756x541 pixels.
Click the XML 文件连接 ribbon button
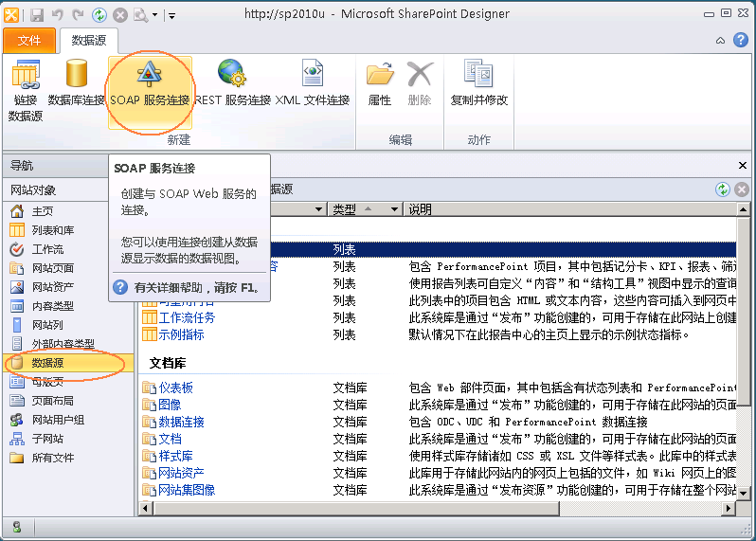click(313, 82)
